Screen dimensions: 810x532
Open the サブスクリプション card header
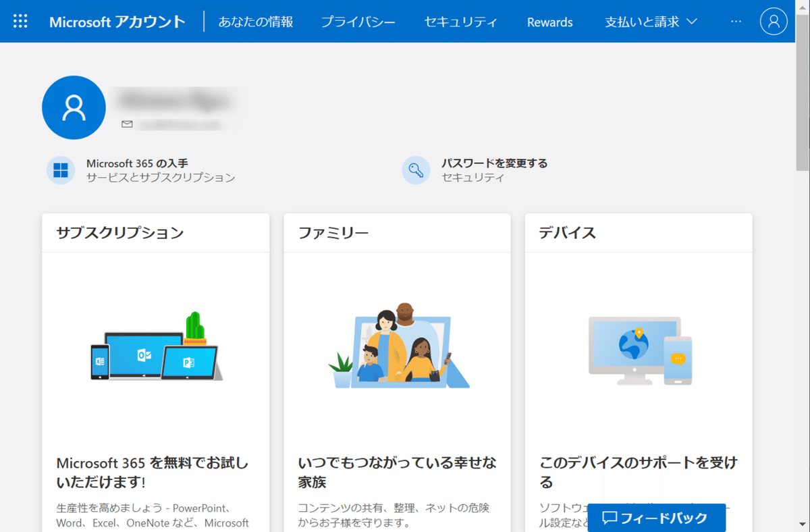tap(156, 233)
